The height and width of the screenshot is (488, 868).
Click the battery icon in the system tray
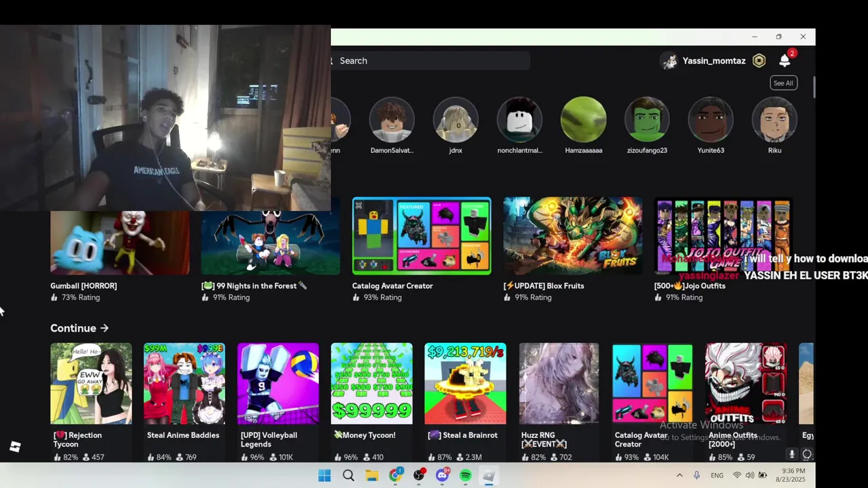click(x=763, y=476)
